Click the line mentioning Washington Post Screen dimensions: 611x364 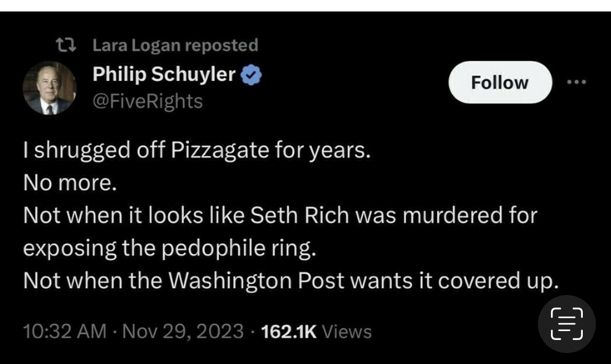(291, 280)
